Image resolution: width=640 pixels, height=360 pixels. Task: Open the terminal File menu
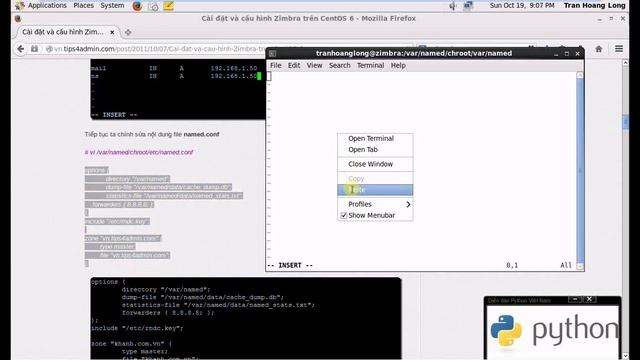276,65
